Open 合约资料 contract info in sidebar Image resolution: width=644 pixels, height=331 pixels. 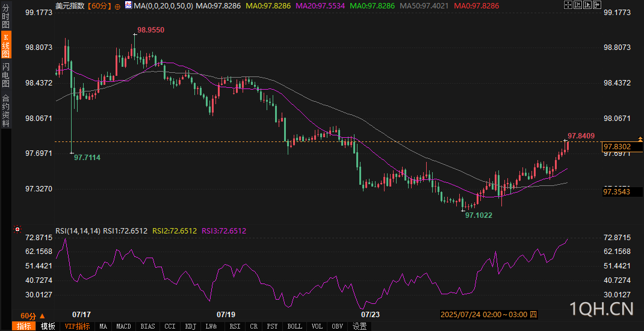coord(5,110)
